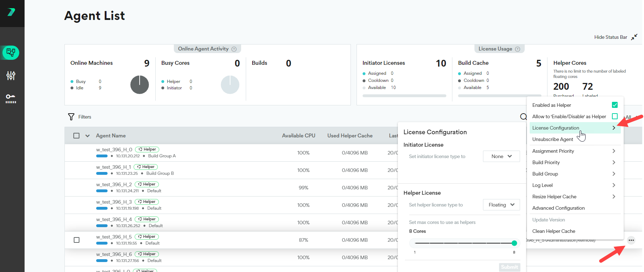Open the license key sidebar icon
Image resolution: width=644 pixels, height=272 pixels.
click(x=11, y=99)
